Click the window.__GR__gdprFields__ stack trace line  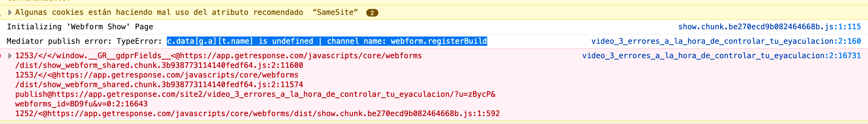point(218,56)
